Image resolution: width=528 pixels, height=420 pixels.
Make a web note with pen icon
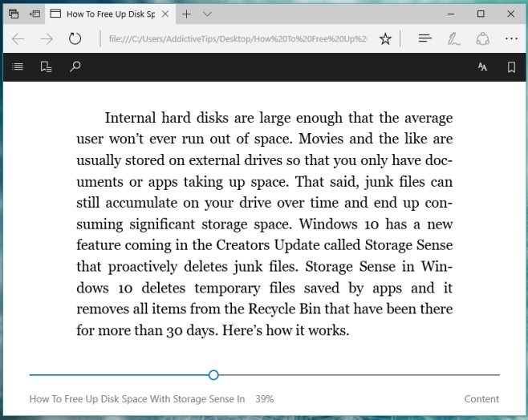[x=453, y=39]
